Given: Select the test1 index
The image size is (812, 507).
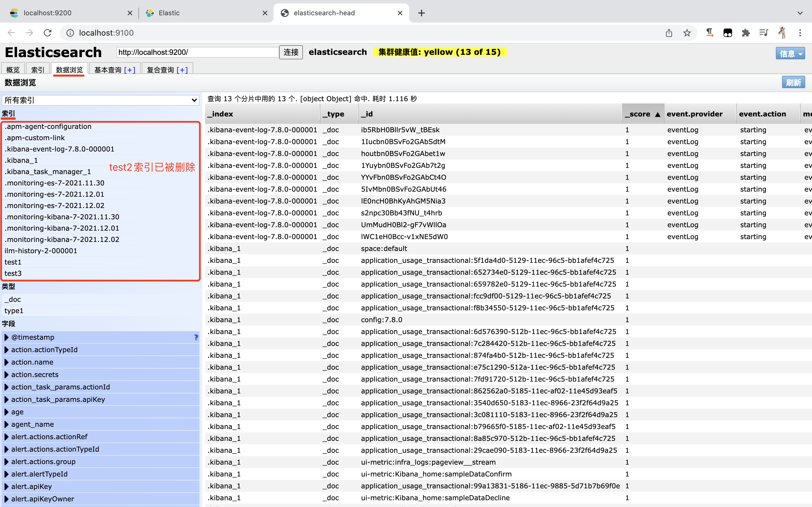Looking at the screenshot, I should point(101,262).
